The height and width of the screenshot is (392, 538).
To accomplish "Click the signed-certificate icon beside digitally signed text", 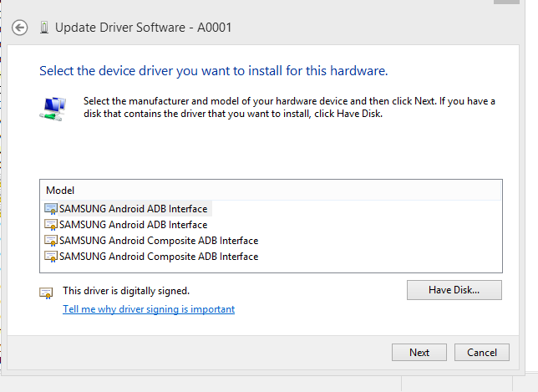I will pyautogui.click(x=46, y=293).
